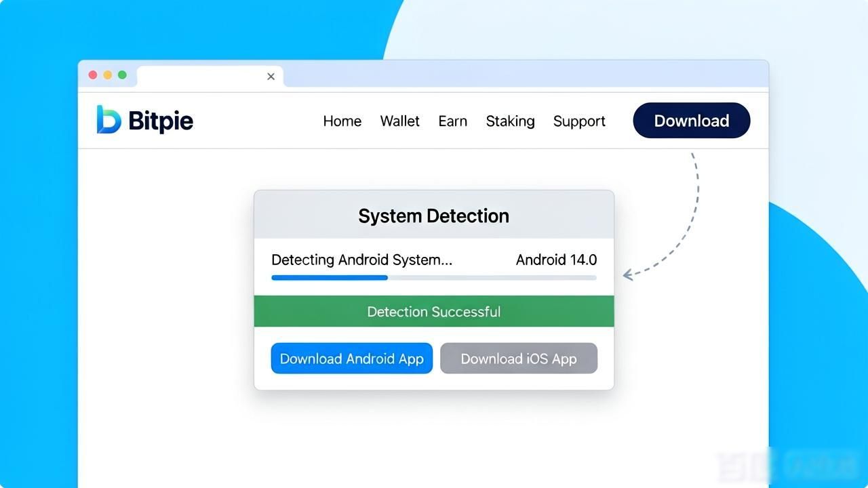Screen dimensions: 868x488
Task: Open the Home menu item
Action: tap(342, 121)
